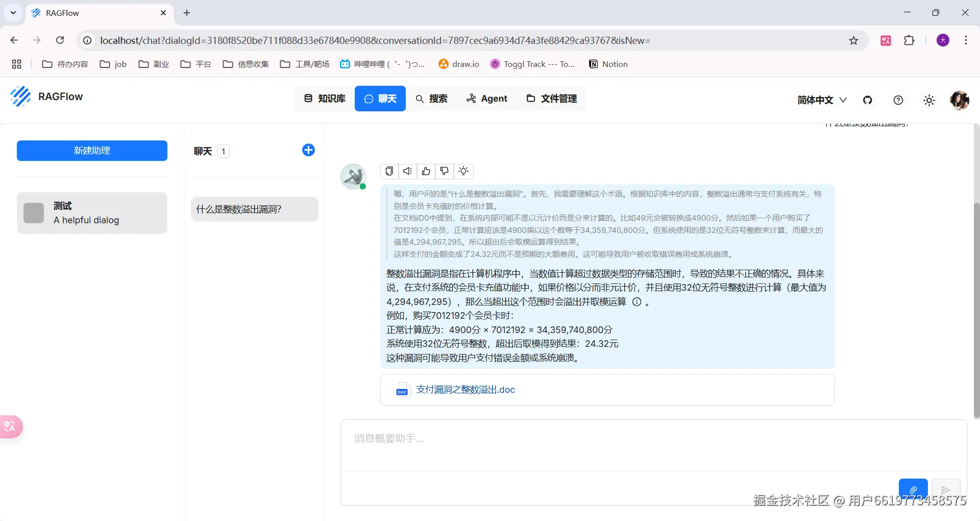Copy the assistant's answer with copy icon
980x521 pixels.
[389, 171]
